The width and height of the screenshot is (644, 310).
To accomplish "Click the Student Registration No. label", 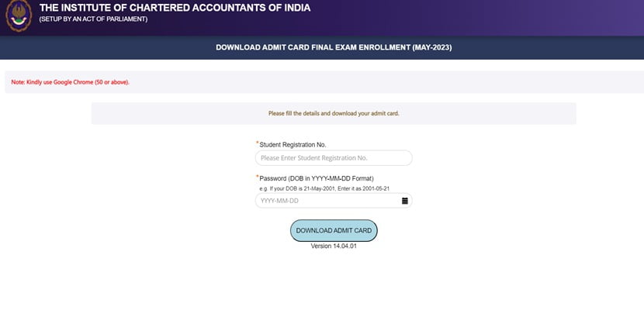I will pos(293,144).
